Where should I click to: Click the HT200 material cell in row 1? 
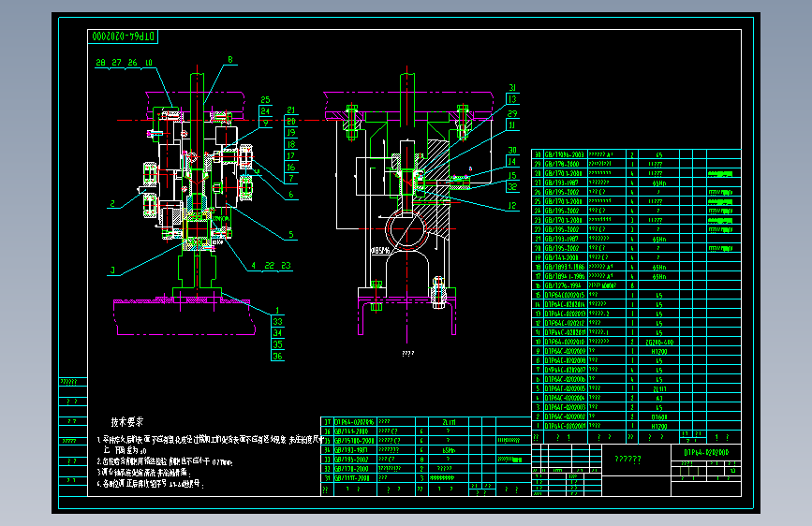coord(658,426)
